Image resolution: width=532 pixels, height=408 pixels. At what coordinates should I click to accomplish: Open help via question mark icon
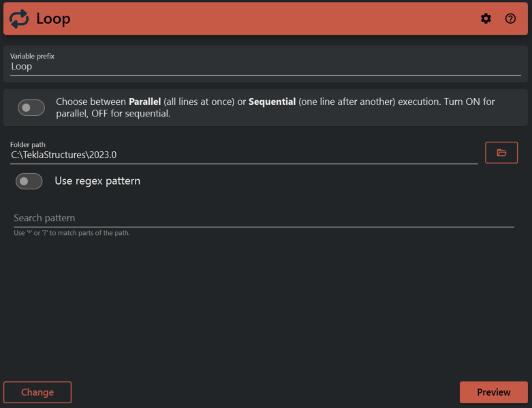(510, 19)
